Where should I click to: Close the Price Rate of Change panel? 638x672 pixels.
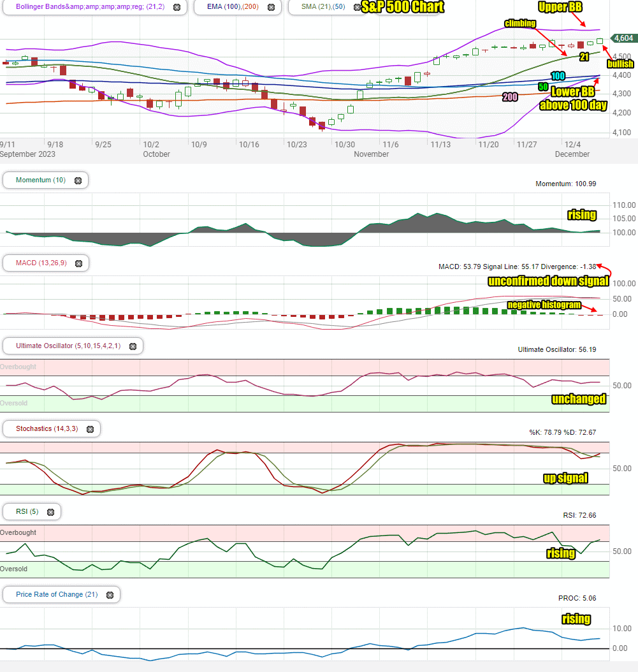[x=110, y=595]
